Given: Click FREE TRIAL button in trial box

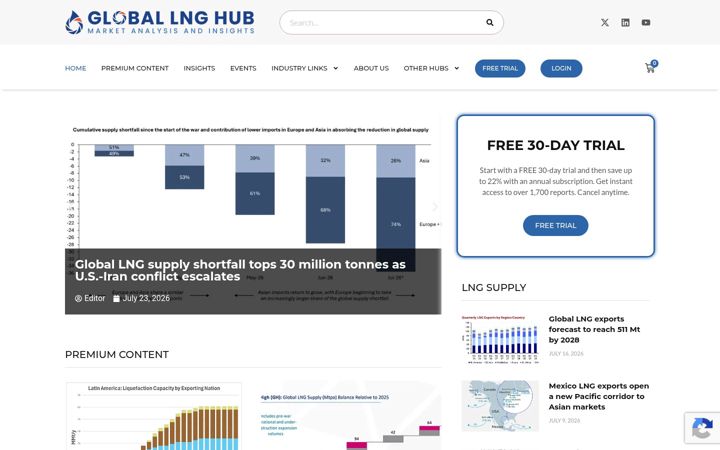Looking at the screenshot, I should [556, 225].
